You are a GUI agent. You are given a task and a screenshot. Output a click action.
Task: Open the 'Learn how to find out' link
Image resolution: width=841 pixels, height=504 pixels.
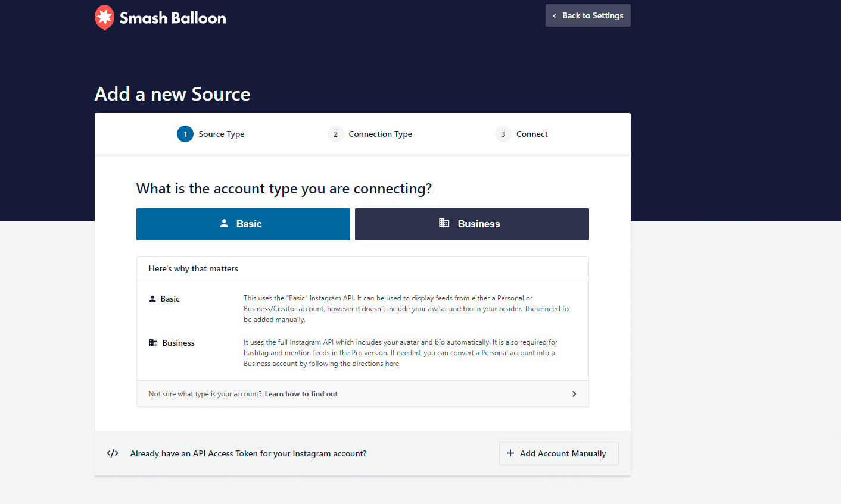(301, 394)
